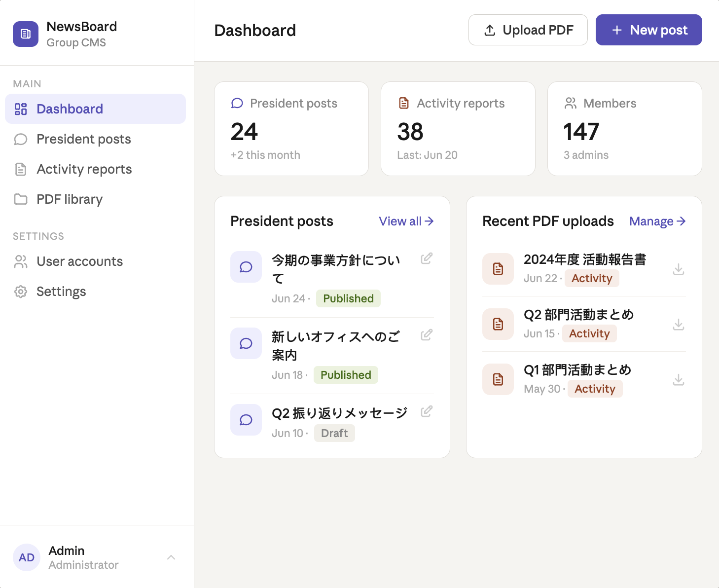The height and width of the screenshot is (588, 719).
Task: Download Q1 部門活動まとめ PDF
Action: pos(679,379)
